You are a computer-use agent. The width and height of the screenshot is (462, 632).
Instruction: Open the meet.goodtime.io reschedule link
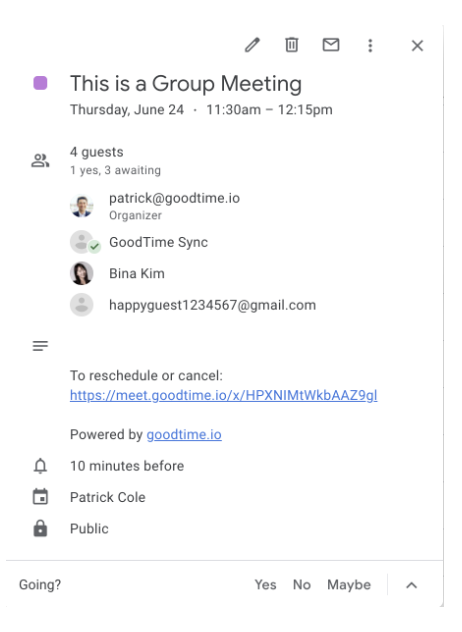[224, 395]
